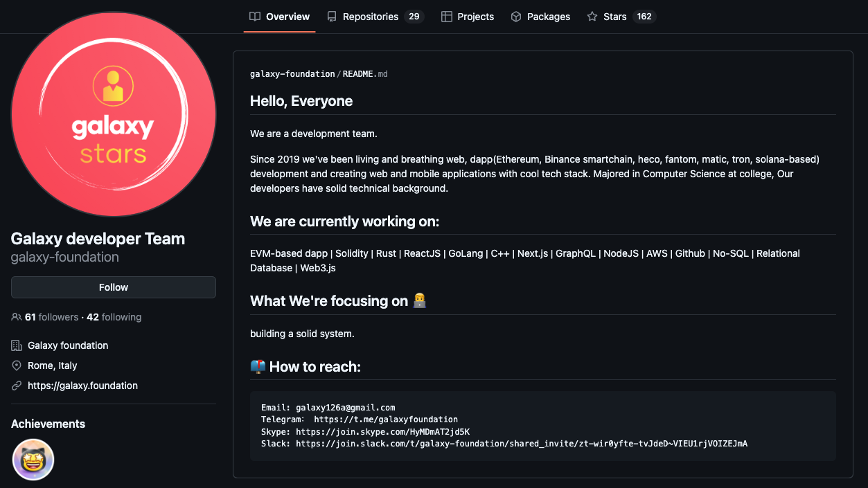Open the galaxy-foundation repository link in README header
Viewport: 868px width, 488px height.
point(292,73)
